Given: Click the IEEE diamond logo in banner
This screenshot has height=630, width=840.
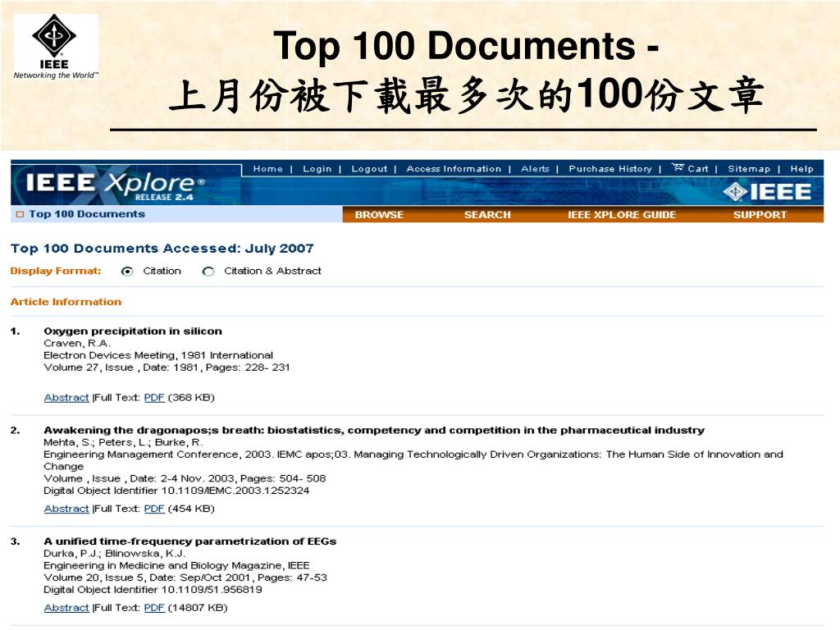Looking at the screenshot, I should (767, 192).
